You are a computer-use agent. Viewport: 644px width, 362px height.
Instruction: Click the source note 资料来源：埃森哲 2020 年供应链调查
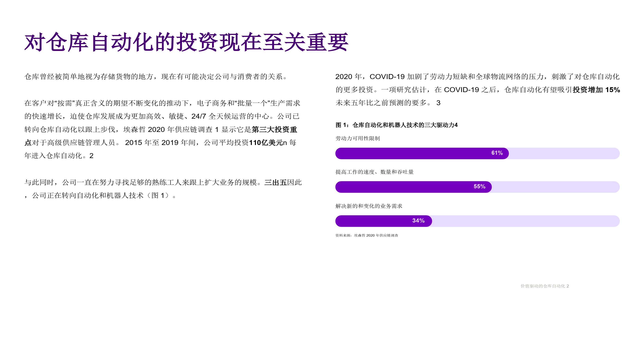367,235
